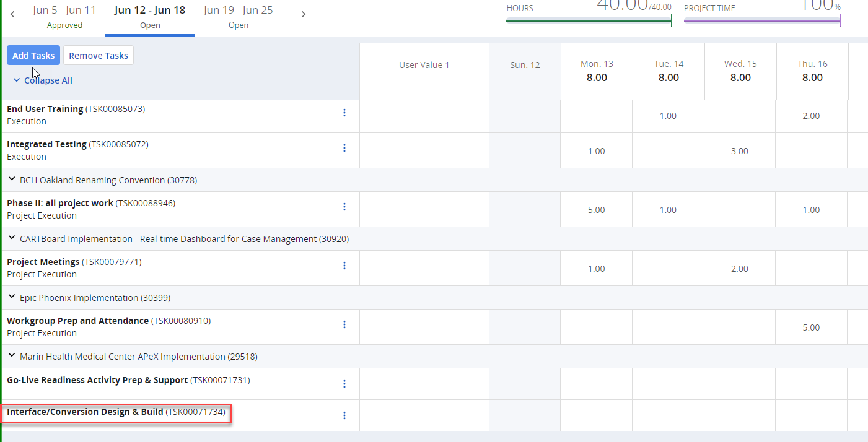
Task: Collapse the CARTBoard Implementation project section
Action: point(11,238)
